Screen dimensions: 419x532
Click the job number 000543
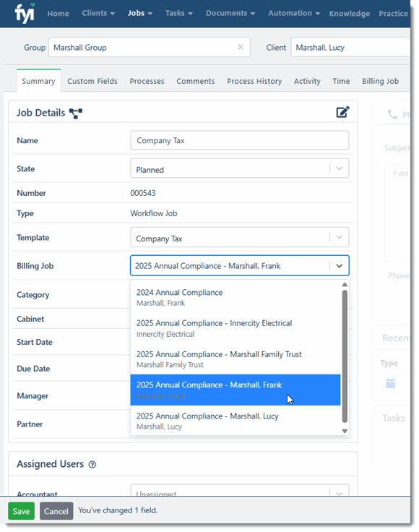(143, 193)
